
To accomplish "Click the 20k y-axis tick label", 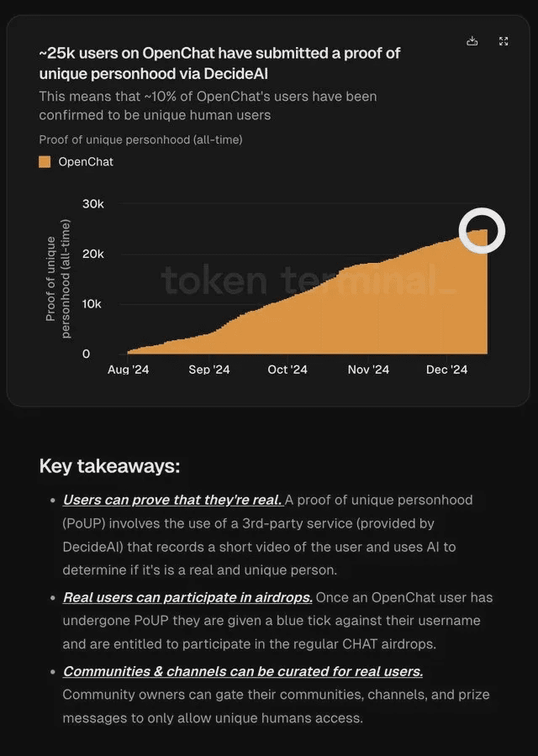I will 92,254.
